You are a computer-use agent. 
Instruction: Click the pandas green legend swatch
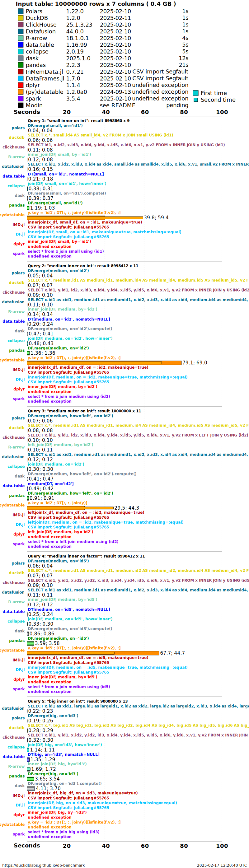coord(21,65)
